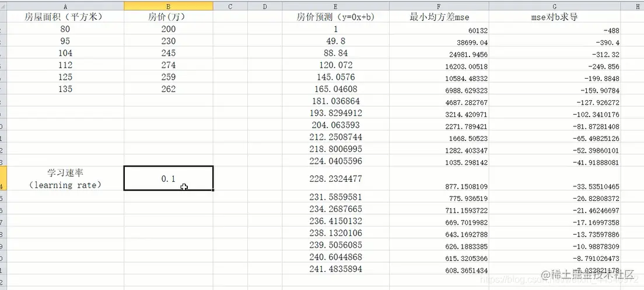The height and width of the screenshot is (290, 644).
Task: Click prediction cell containing 236.4150132
Action: (335, 221)
